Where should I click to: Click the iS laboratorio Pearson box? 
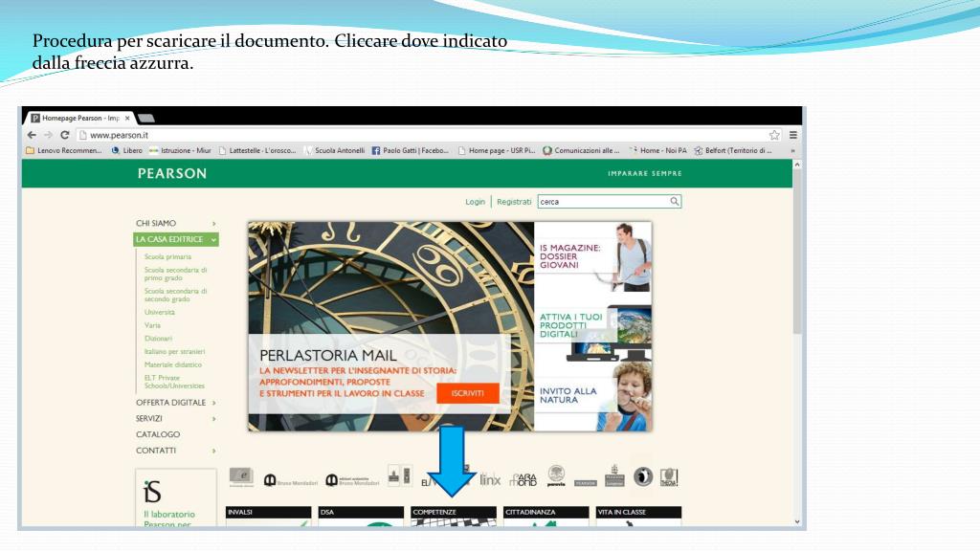176,497
